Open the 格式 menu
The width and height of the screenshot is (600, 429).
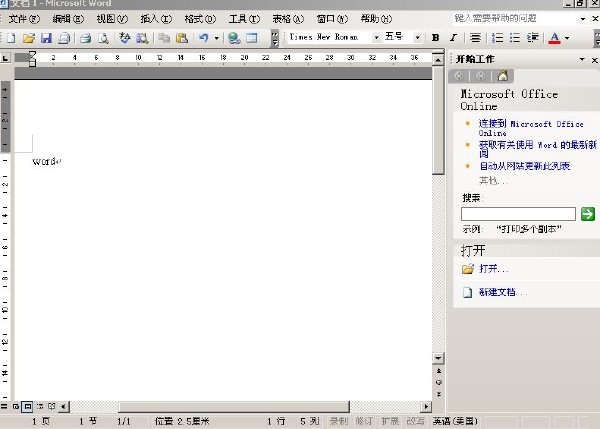point(200,19)
